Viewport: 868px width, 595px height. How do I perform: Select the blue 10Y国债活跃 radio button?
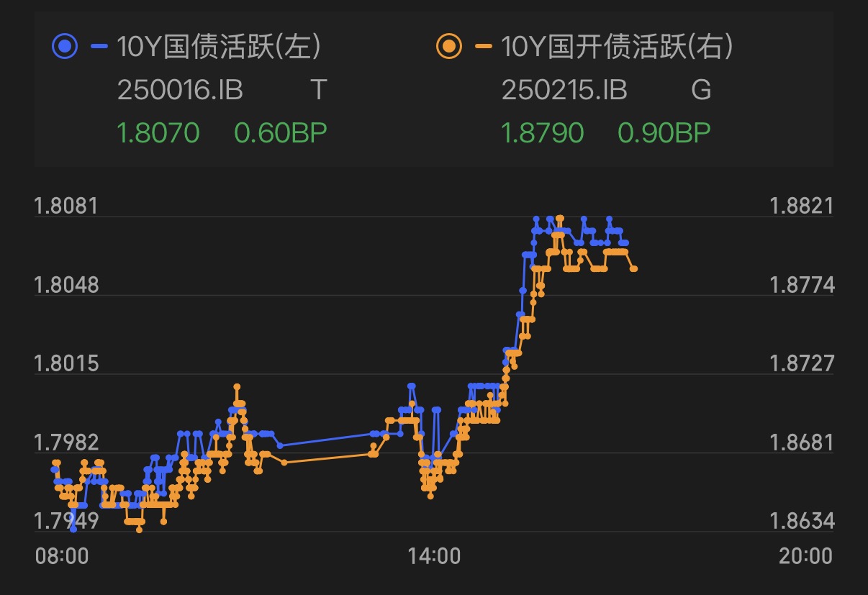click(65, 47)
